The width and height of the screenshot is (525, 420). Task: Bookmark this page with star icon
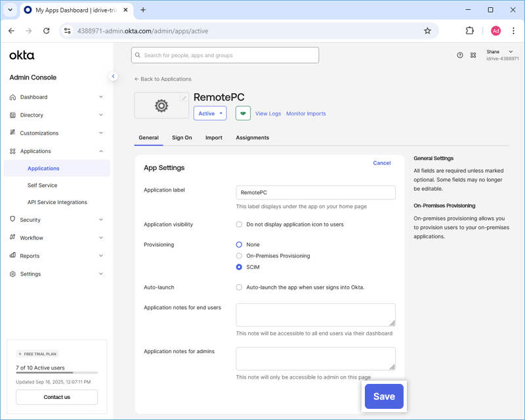pos(427,30)
